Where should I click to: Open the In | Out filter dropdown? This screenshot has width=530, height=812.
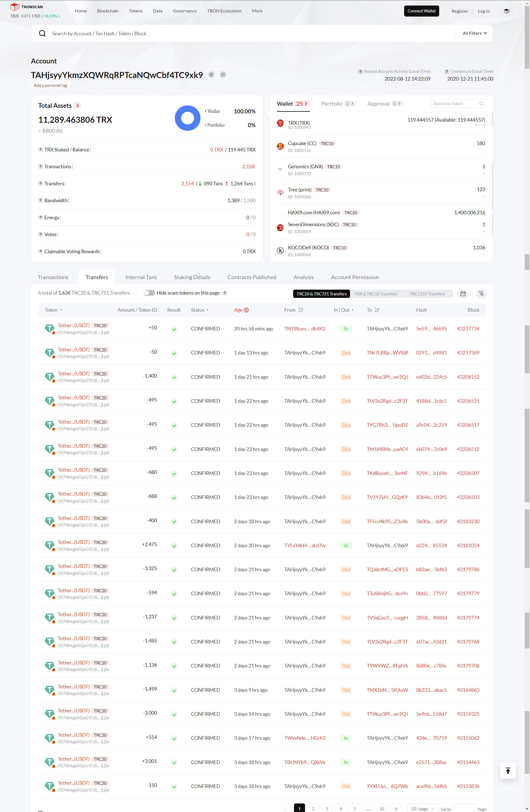tap(353, 310)
